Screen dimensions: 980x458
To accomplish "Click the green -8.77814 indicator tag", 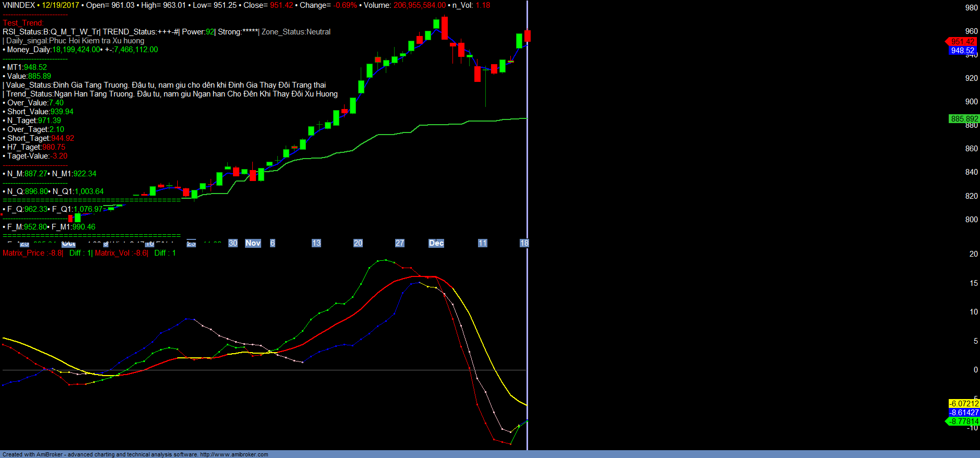I will point(964,421).
